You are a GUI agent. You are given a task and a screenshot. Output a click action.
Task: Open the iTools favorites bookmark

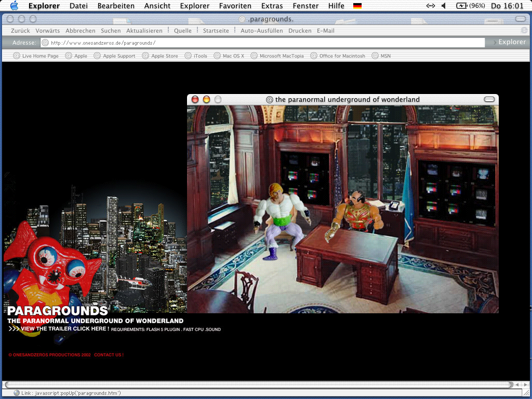pos(200,56)
